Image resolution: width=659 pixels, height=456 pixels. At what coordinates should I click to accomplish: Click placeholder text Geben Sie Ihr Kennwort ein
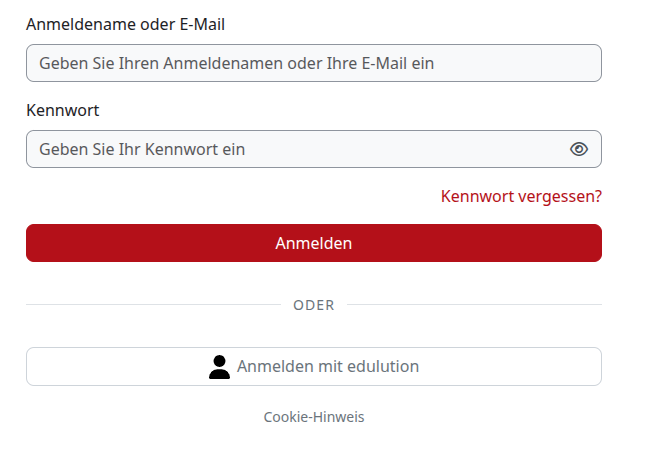tap(142, 150)
